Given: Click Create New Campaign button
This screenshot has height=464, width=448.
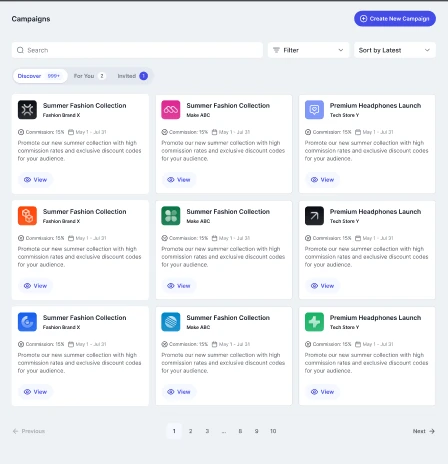Looking at the screenshot, I should pyautogui.click(x=395, y=19).
